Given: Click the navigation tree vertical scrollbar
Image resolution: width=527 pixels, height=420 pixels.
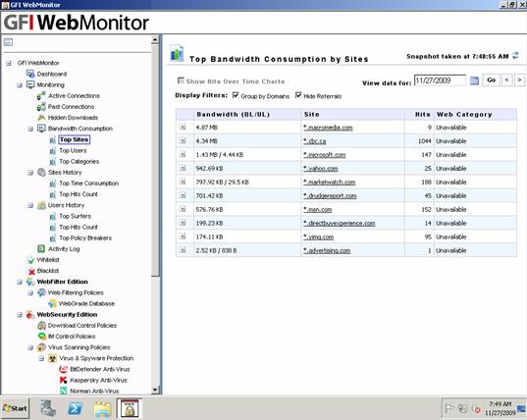Looking at the screenshot, I should (x=155, y=160).
